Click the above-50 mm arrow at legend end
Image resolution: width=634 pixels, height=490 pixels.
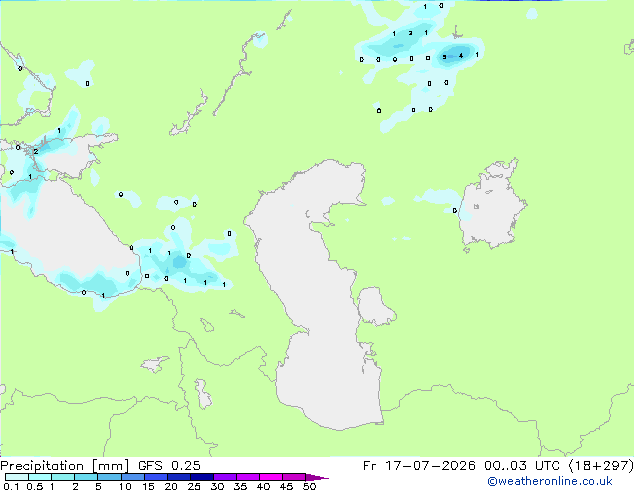click(317, 477)
